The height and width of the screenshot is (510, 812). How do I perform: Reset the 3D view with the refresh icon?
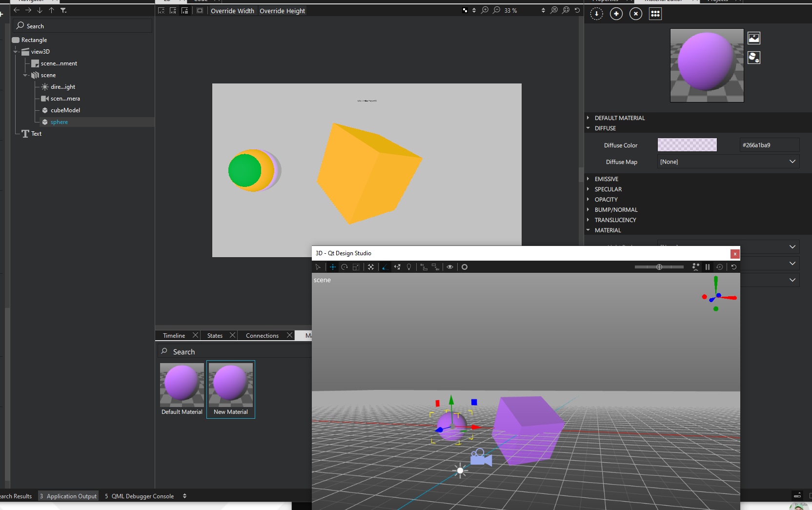pyautogui.click(x=733, y=267)
